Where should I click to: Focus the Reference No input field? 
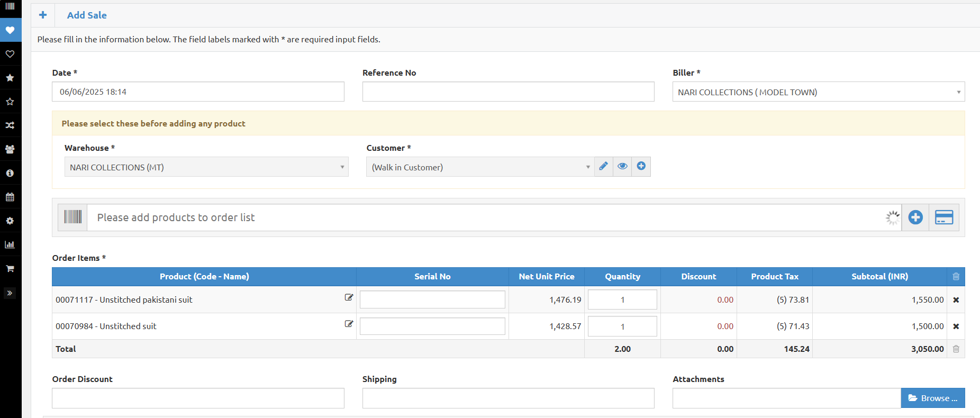tap(508, 92)
